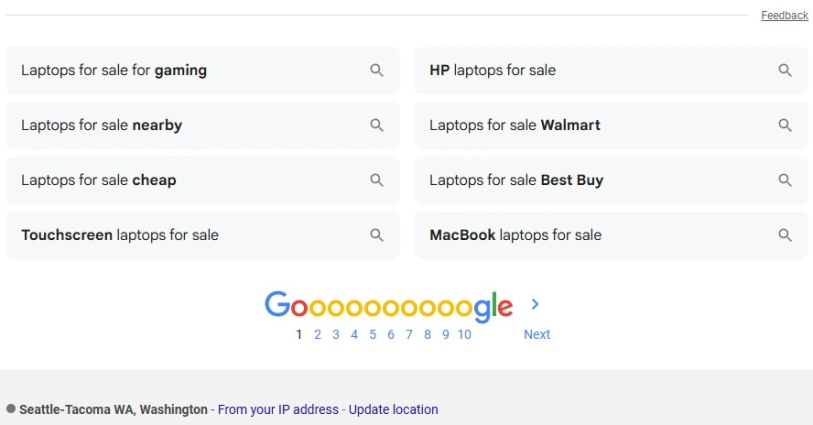813x425 pixels.
Task: Click the blue next-page chevron arrow
Action: 536,304
